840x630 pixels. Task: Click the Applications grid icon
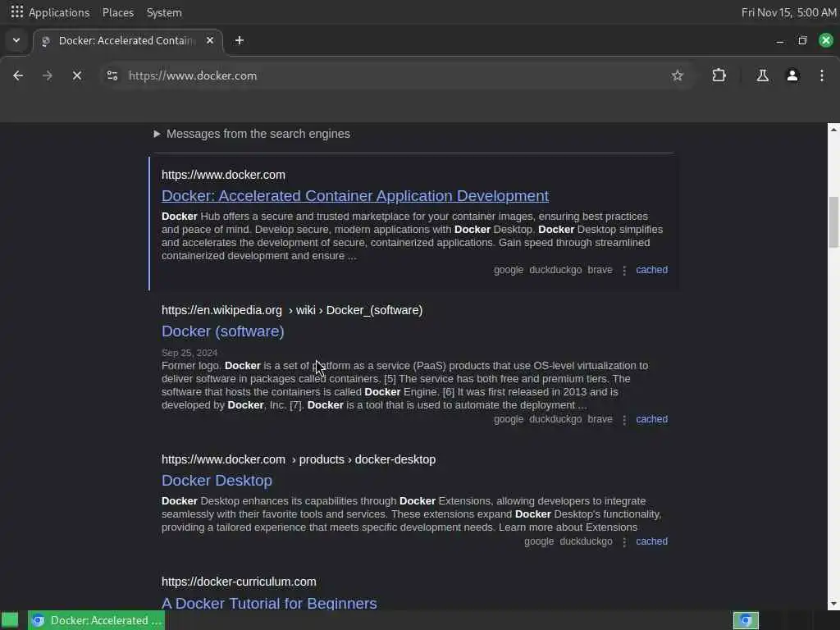[16, 11]
